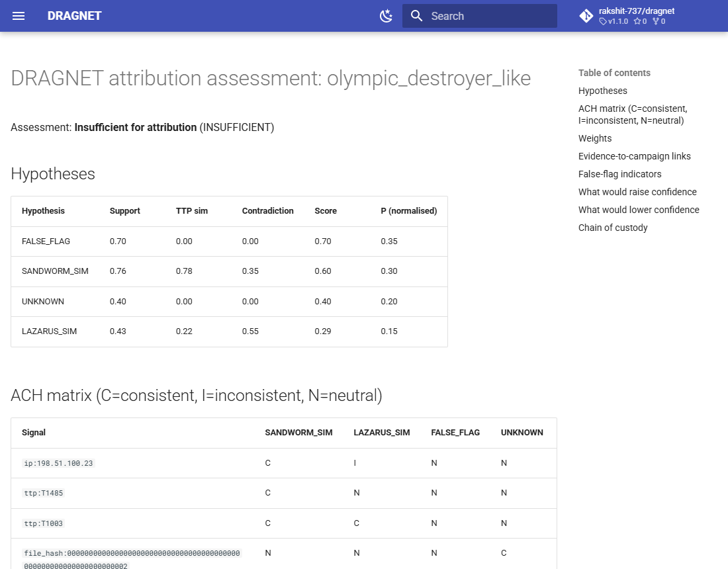Open the hamburger navigation menu
728x569 pixels.
pyautogui.click(x=18, y=16)
